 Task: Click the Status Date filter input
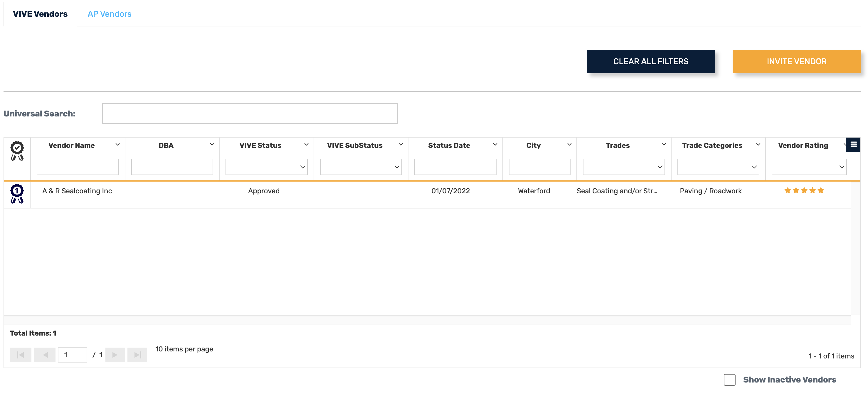click(x=455, y=167)
